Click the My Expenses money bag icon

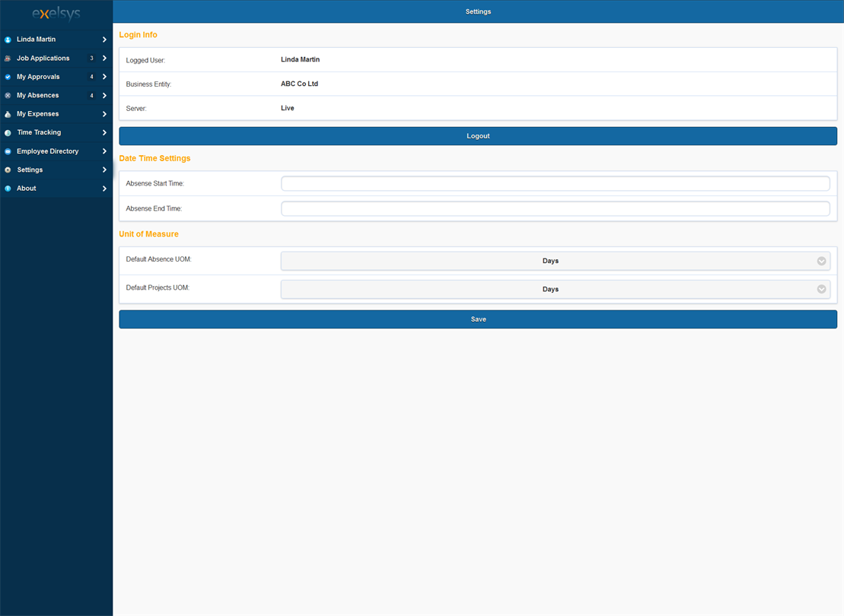pos(8,114)
